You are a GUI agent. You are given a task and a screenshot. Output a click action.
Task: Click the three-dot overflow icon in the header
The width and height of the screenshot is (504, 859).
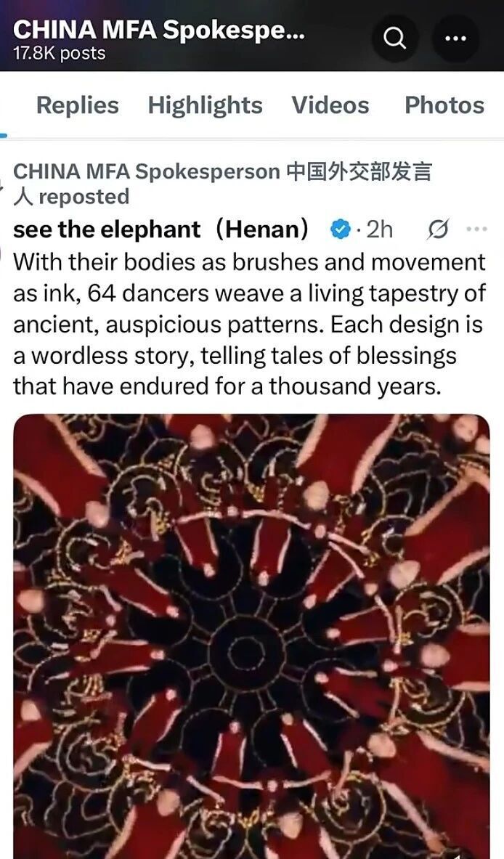[457, 38]
